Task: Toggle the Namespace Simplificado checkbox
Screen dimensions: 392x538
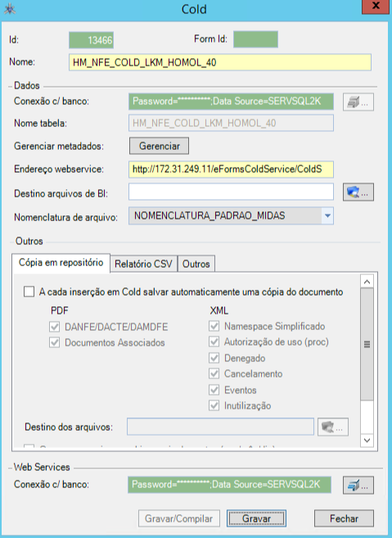Action: tap(214, 326)
